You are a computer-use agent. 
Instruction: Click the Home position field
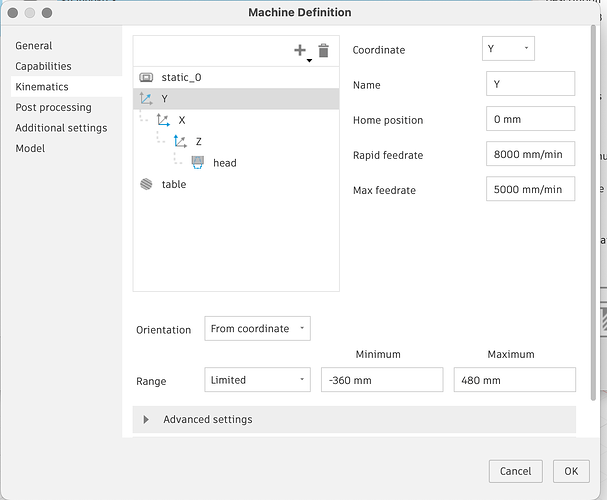(530, 119)
